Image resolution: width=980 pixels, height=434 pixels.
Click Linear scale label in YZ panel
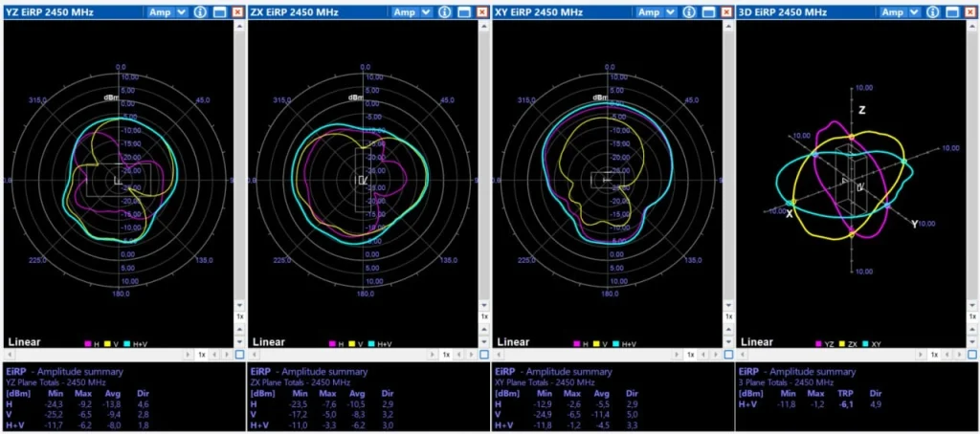pos(24,342)
